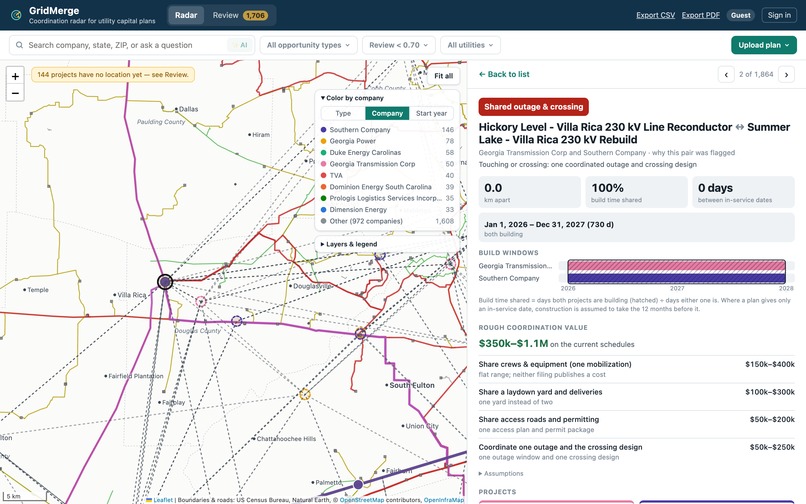Select the large black-ringed marker near Villa Rica
The width and height of the screenshot is (806, 504).
tap(165, 282)
